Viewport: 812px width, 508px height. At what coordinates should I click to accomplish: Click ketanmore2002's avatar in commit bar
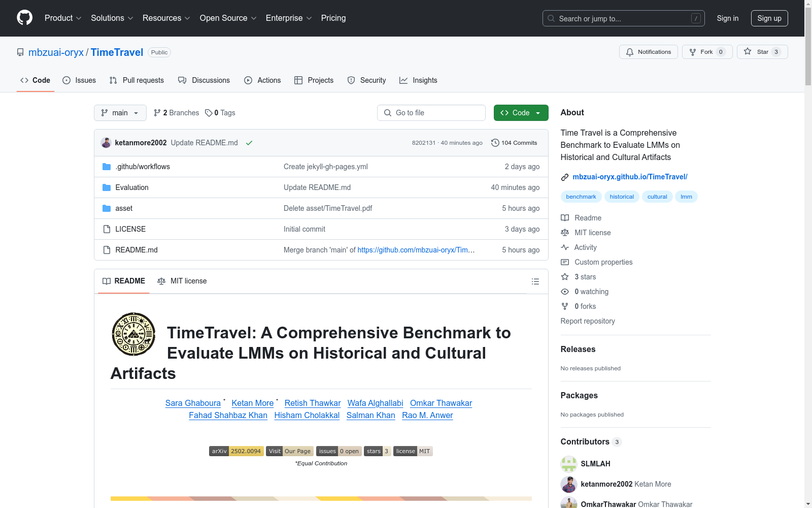tap(106, 143)
